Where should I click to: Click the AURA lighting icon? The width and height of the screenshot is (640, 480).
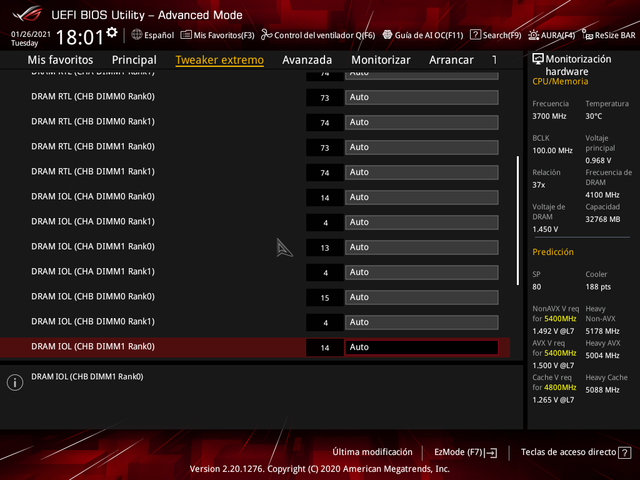tap(533, 35)
